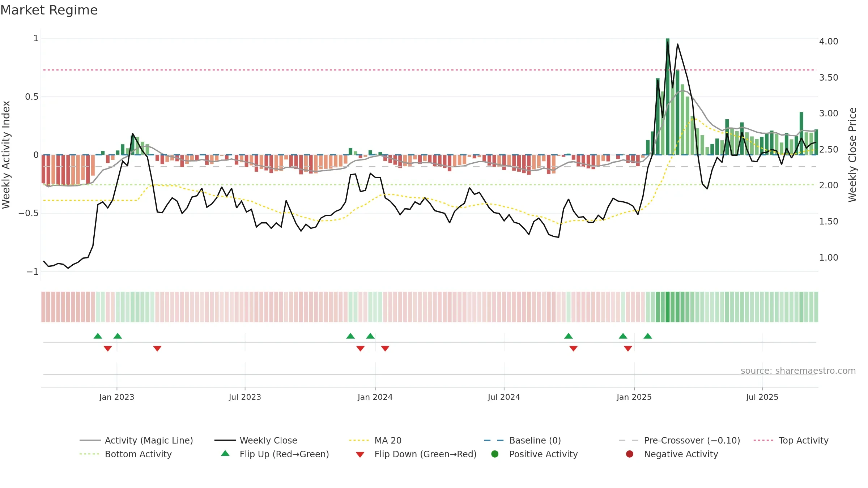Select the first green flip-up marker before Jan 2023
This screenshot has width=868, height=488.
(98, 336)
